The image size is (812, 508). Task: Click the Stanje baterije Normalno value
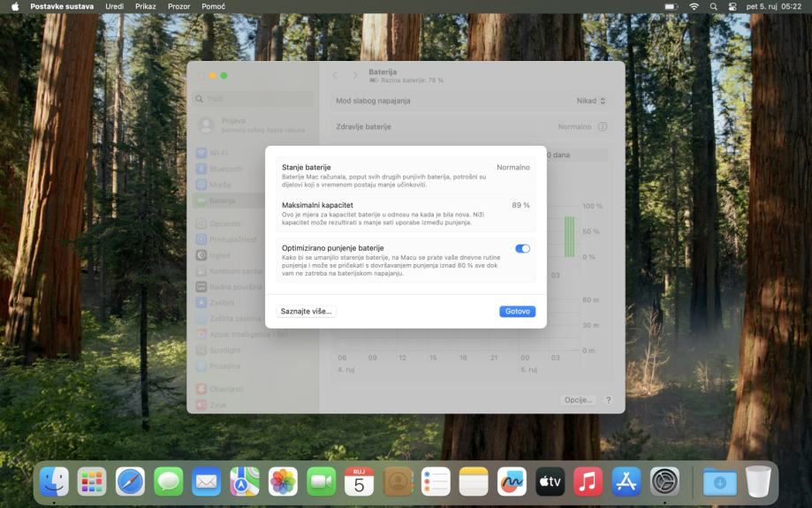click(x=512, y=167)
